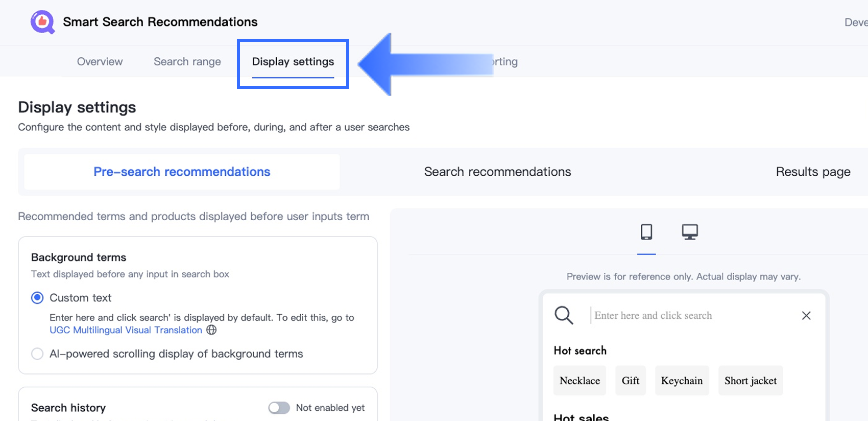This screenshot has height=421, width=868.
Task: Click the Necklace hot search tag
Action: tap(580, 381)
